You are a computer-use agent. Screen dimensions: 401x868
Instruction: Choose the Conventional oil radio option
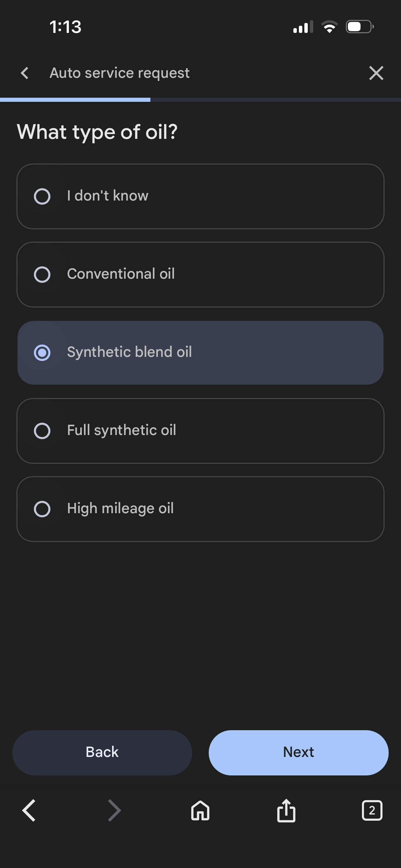(x=42, y=275)
